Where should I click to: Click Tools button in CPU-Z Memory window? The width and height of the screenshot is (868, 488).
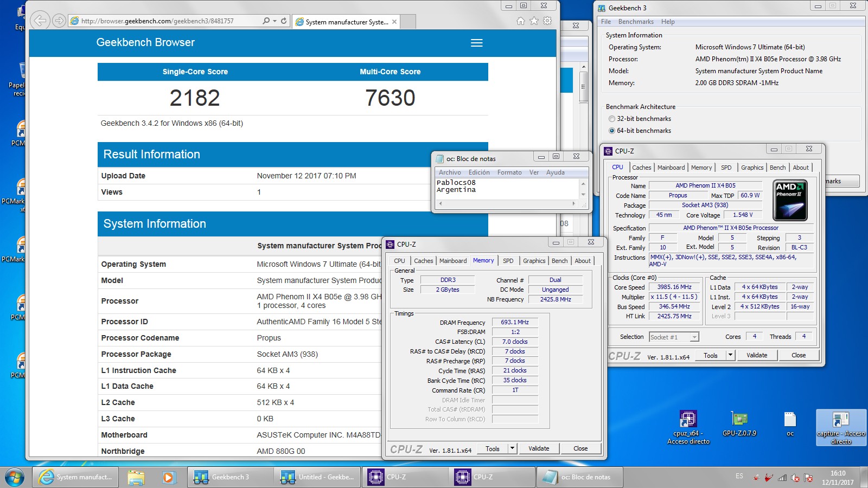point(493,448)
